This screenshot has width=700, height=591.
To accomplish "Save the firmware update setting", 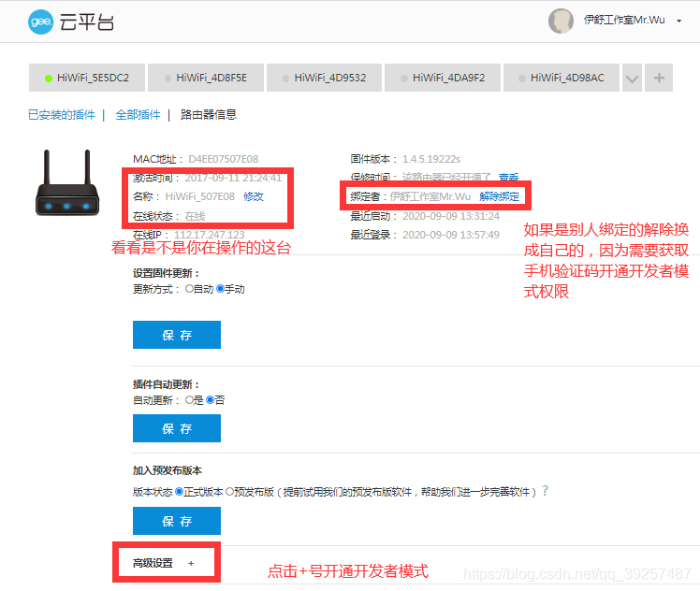I will point(177,335).
